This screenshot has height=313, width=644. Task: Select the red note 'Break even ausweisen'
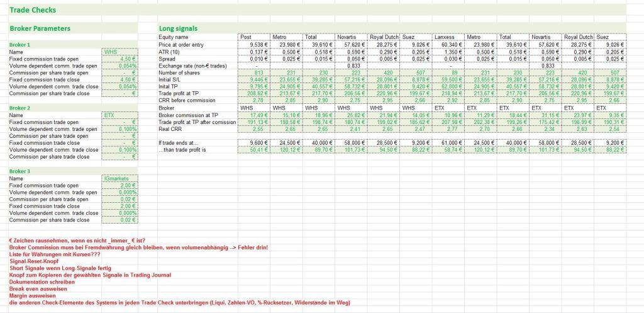[38, 289]
